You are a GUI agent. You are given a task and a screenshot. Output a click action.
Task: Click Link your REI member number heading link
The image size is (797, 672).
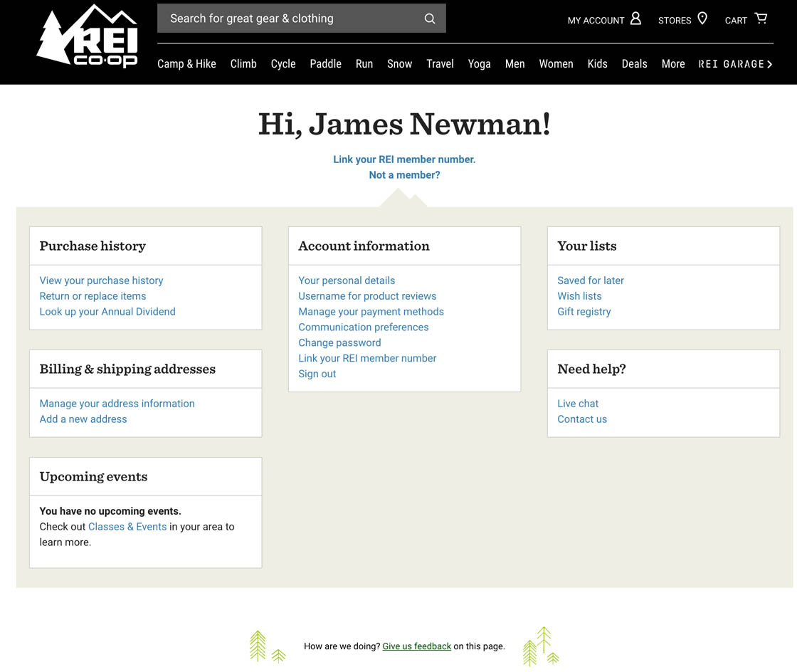(x=404, y=159)
